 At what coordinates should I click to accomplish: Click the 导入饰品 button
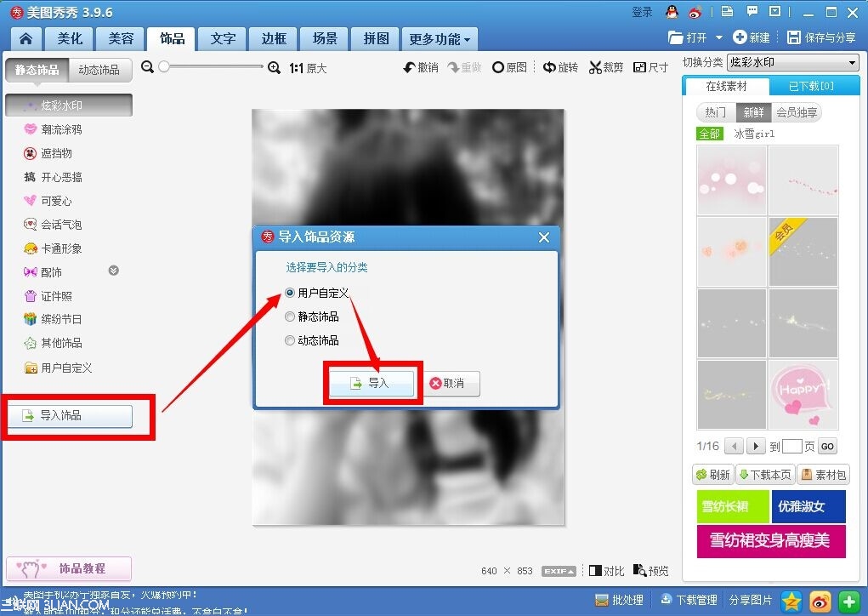coord(70,415)
